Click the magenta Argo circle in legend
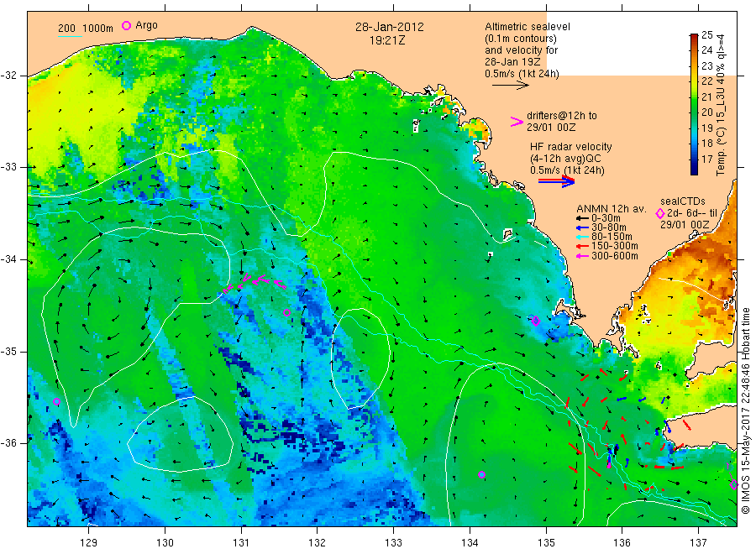Image resolution: width=756 pixels, height=554 pixels. (x=126, y=25)
